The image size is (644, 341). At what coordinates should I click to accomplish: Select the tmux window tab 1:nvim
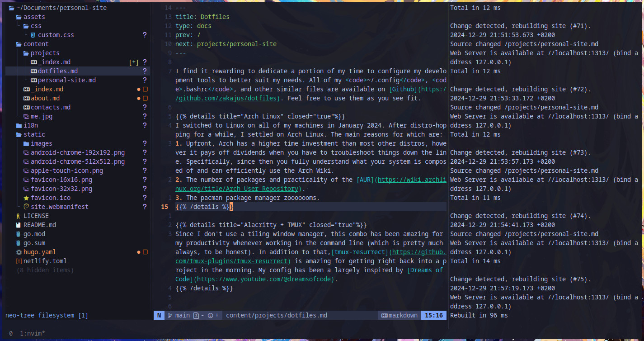pos(32,333)
